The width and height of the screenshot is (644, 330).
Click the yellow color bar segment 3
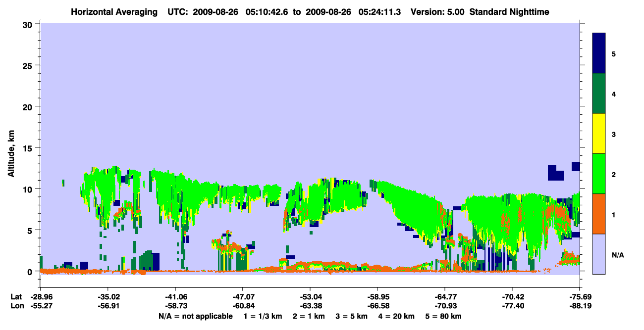coord(599,134)
